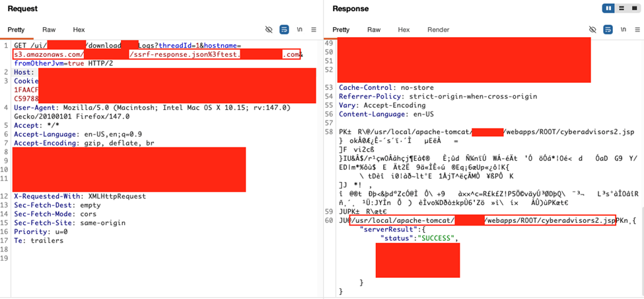Image resolution: width=644 pixels, height=299 pixels.
Task: Toggle hidden characters icon in Response panel
Action: 592,30
